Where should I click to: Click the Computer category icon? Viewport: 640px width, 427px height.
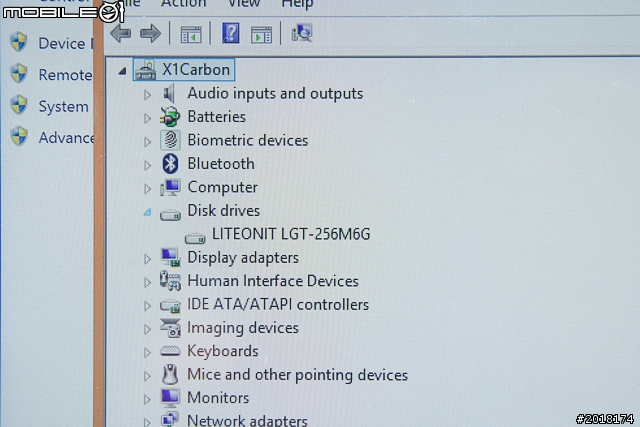(x=170, y=187)
